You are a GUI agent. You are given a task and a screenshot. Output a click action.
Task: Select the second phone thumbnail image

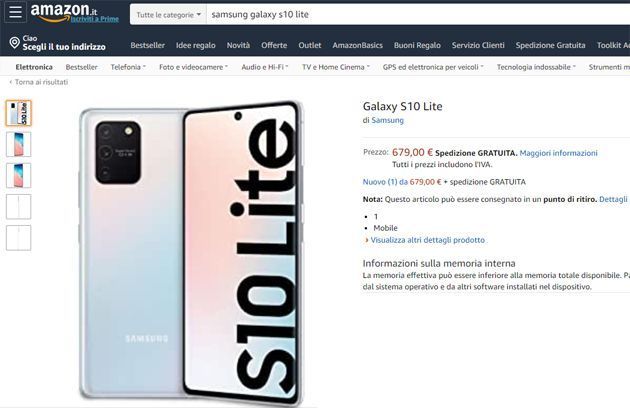[x=18, y=144]
